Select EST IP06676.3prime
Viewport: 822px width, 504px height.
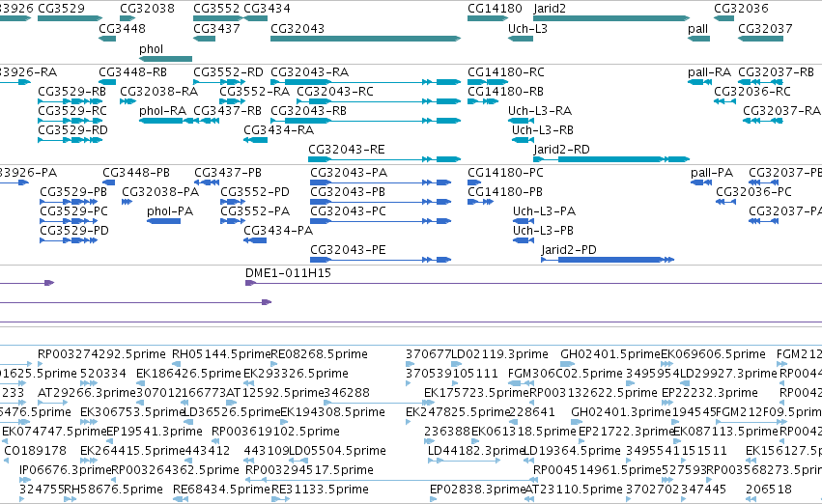click(x=66, y=470)
